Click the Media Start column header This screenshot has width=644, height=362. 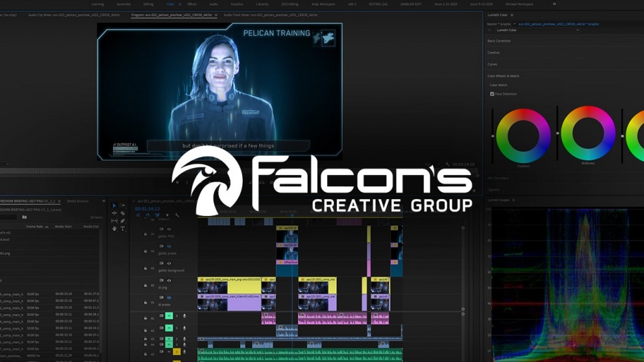click(x=63, y=226)
